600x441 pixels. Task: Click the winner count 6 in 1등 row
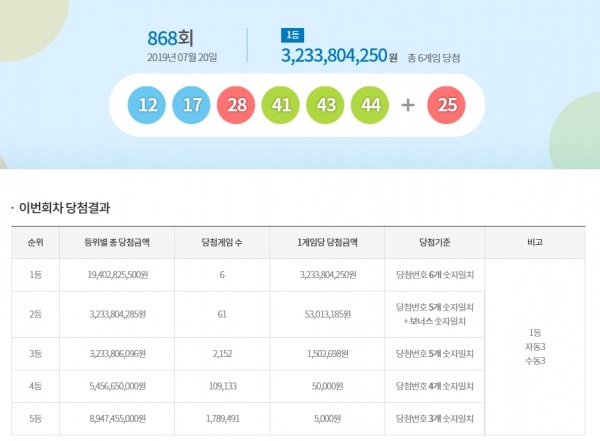(222, 275)
